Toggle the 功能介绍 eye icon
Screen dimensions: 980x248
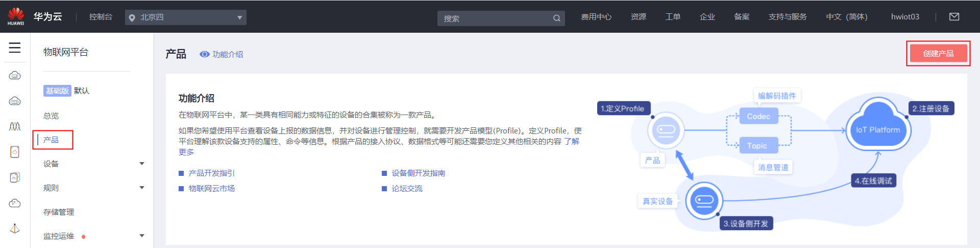[x=205, y=54]
